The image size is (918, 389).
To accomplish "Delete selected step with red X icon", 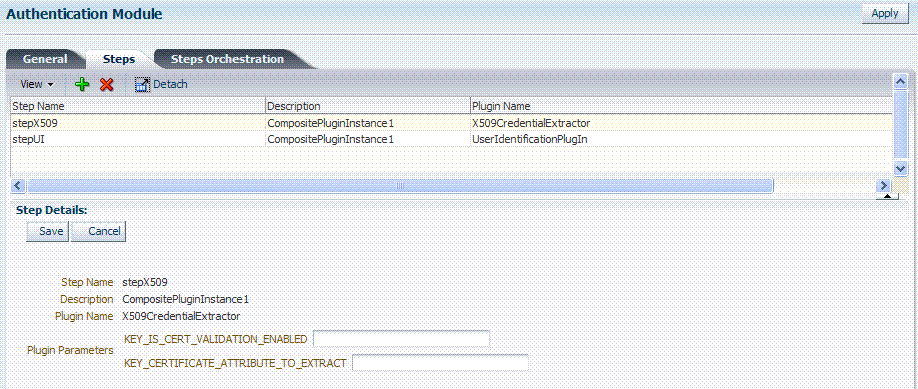I will (106, 84).
